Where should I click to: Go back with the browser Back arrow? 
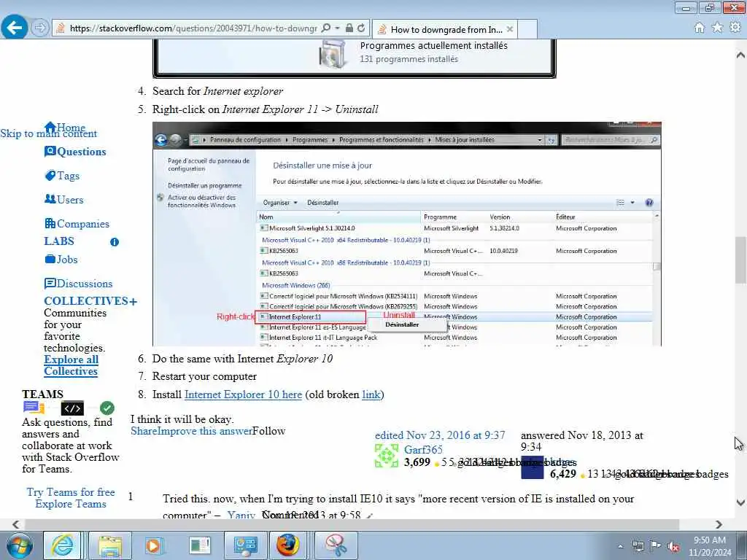(x=15, y=28)
